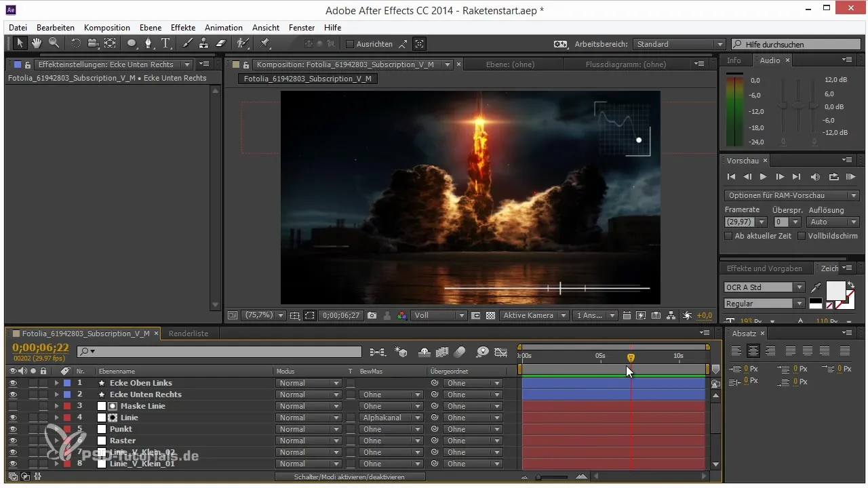Select the Clone Stamp tool
Screen dimensions: 868x488
pyautogui.click(x=203, y=43)
